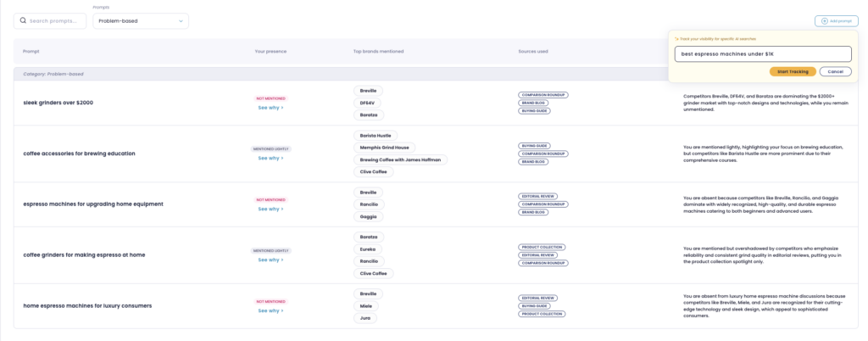Open See why for espresso machines upgrading home equipment
This screenshot has height=341, width=868.
click(x=270, y=209)
